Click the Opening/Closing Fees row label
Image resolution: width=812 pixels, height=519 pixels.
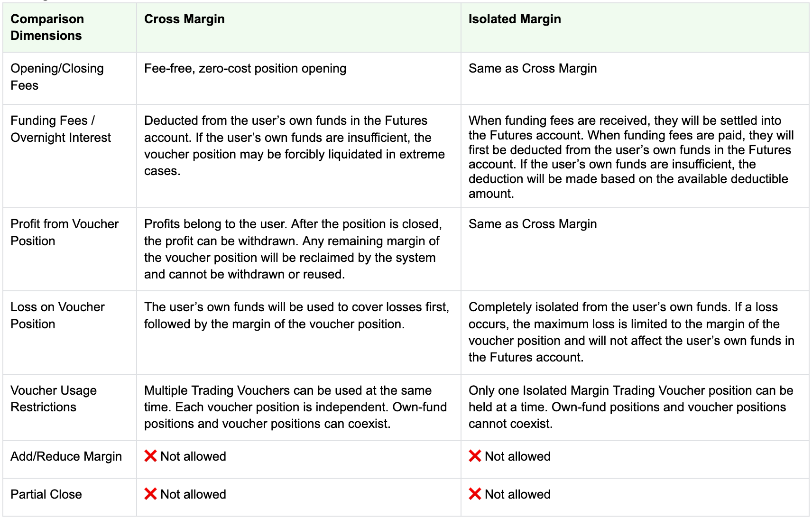(57, 77)
